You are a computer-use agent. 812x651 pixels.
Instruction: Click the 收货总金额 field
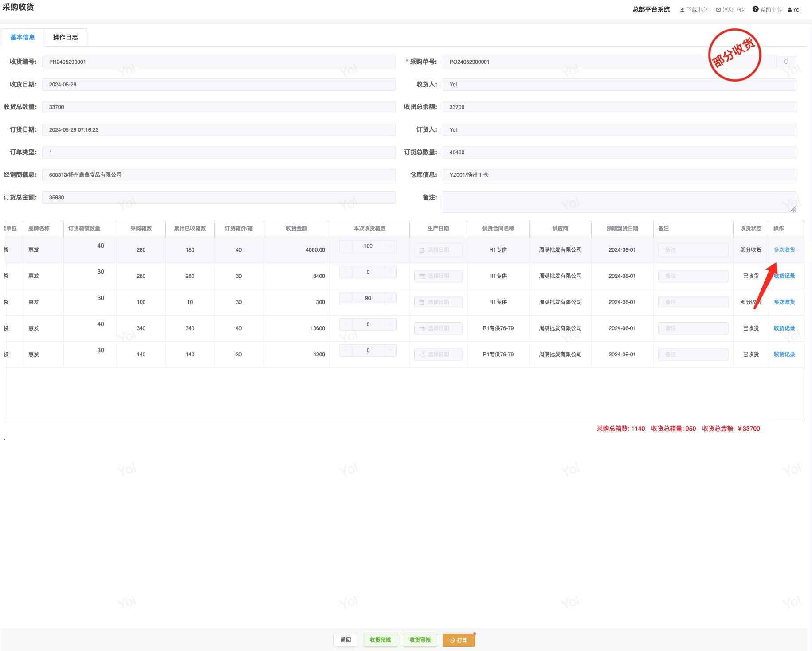tap(619, 107)
